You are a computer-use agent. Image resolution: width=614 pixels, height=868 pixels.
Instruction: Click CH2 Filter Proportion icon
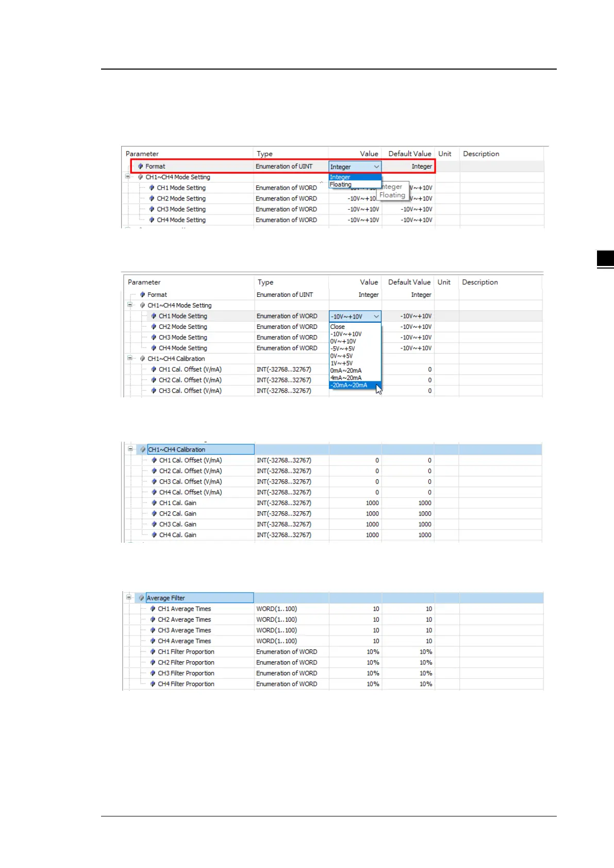tap(153, 662)
